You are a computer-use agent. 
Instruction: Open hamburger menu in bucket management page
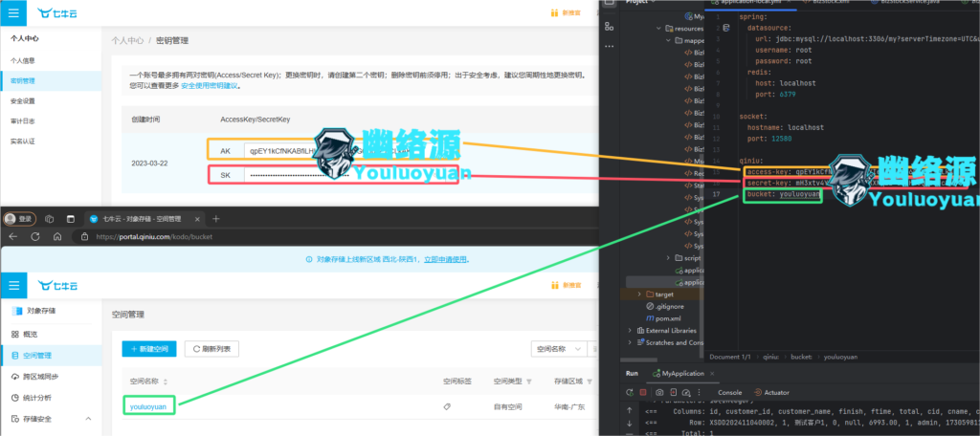13,286
